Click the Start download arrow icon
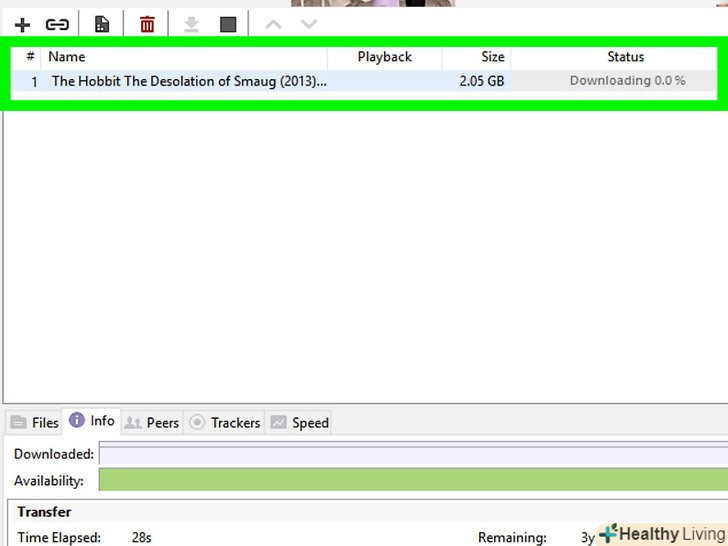This screenshot has height=546, width=728. pos(191,24)
